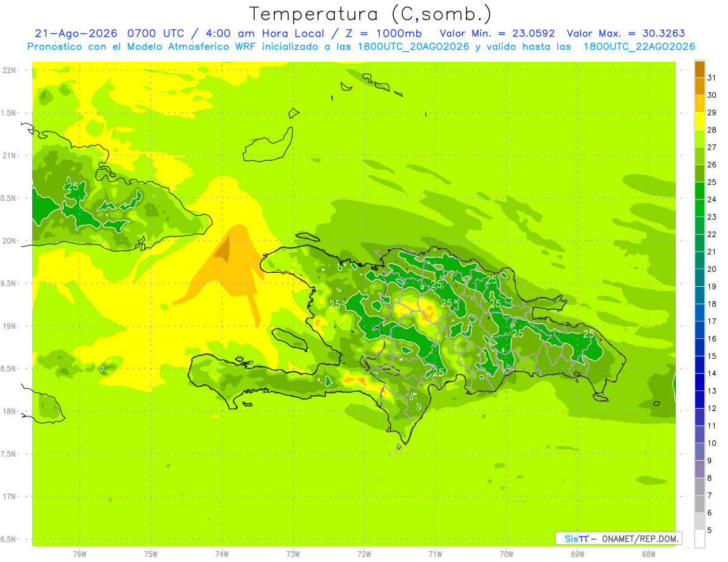Select the valid-until time '1800UTC_22AGO2026'

(x=639, y=47)
